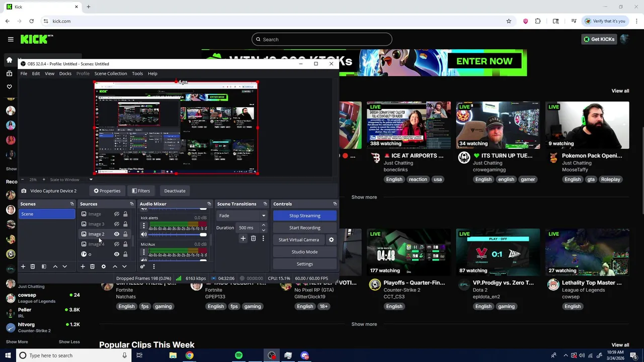Open the OBS Docks menu
Image resolution: width=644 pixels, height=362 pixels.
pos(65,73)
